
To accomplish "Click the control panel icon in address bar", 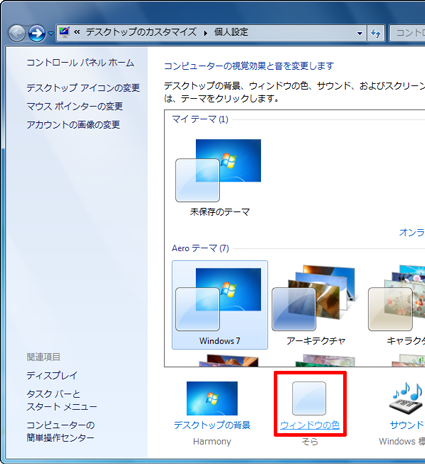I will (64, 32).
